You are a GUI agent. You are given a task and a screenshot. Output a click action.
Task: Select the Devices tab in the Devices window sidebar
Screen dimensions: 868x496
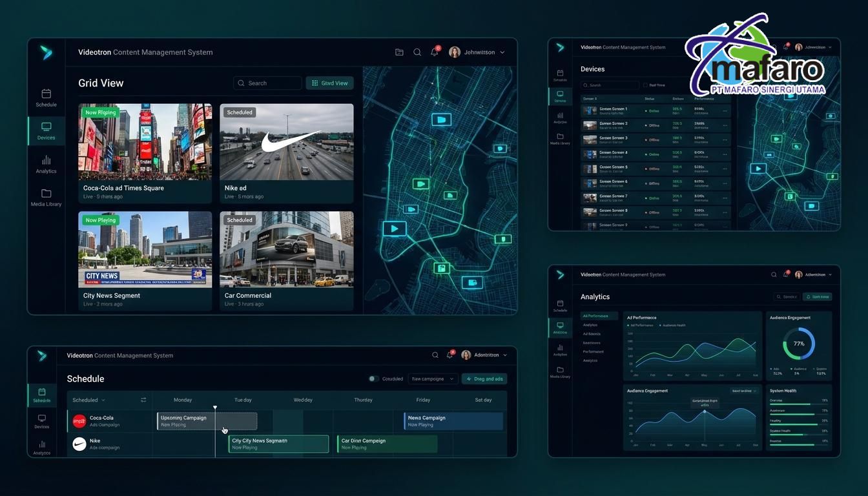pyautogui.click(x=560, y=96)
